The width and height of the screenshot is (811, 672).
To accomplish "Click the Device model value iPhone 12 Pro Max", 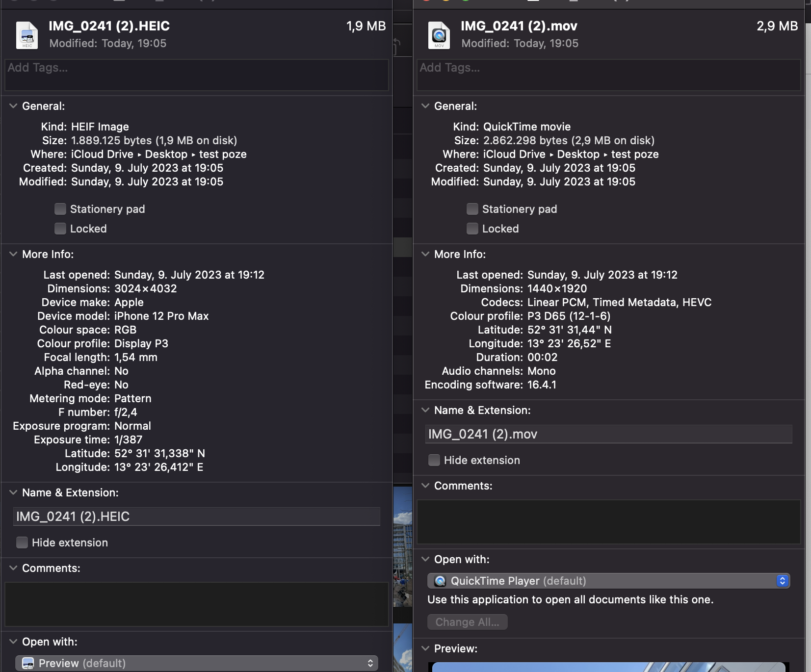I will (161, 316).
